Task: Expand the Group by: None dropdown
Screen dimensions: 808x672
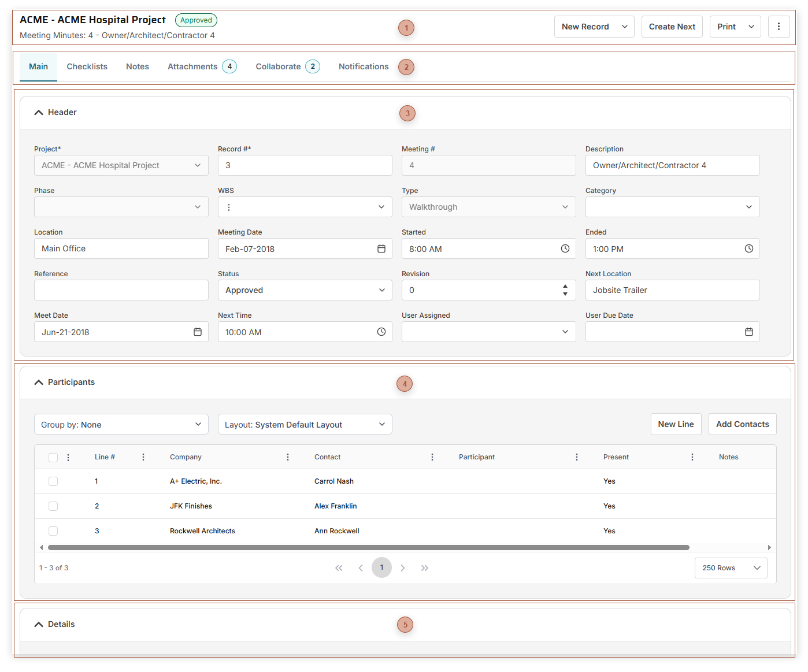Action: coord(121,425)
